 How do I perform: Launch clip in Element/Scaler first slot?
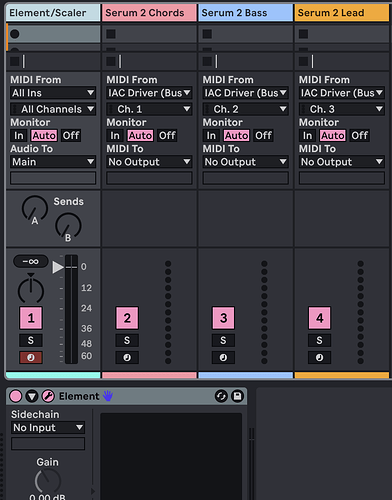pyautogui.click(x=15, y=34)
